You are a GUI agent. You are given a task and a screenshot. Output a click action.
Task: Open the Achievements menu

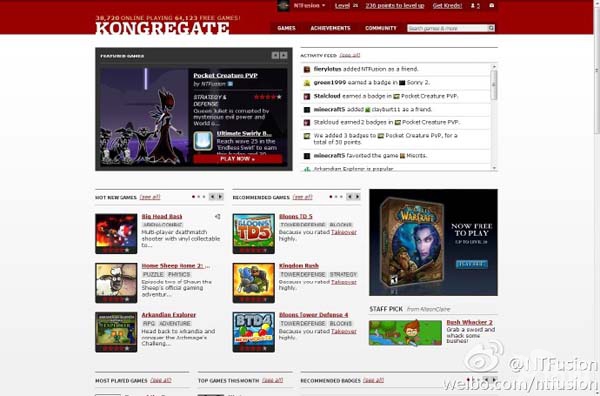point(330,28)
